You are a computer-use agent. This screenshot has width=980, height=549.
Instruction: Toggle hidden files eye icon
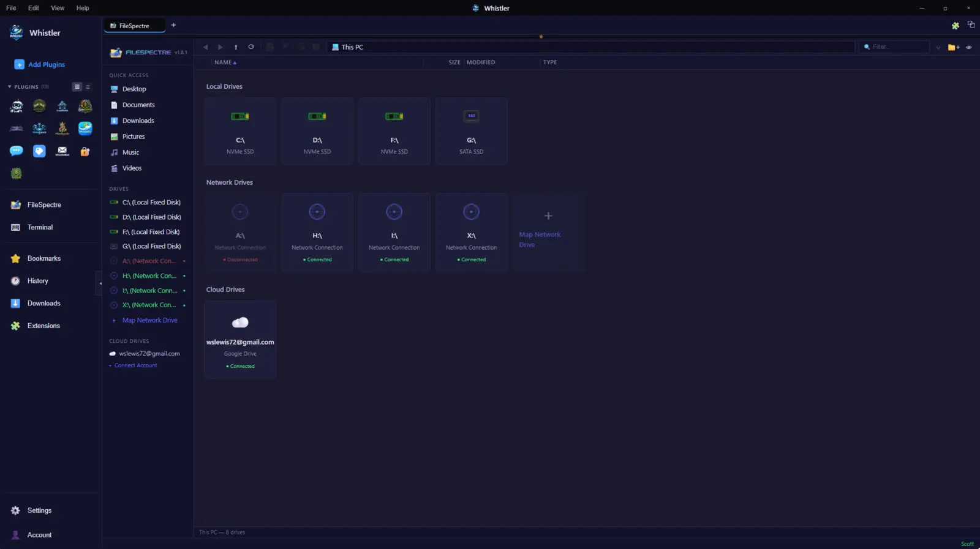[x=969, y=47]
